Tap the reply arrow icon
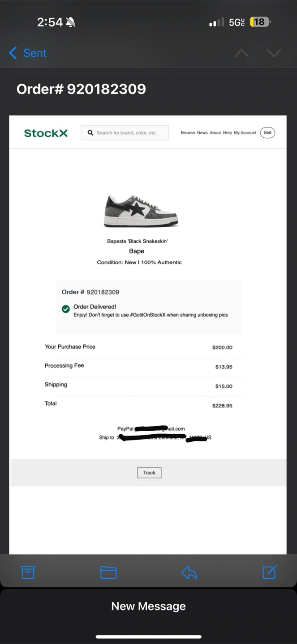 click(x=189, y=572)
